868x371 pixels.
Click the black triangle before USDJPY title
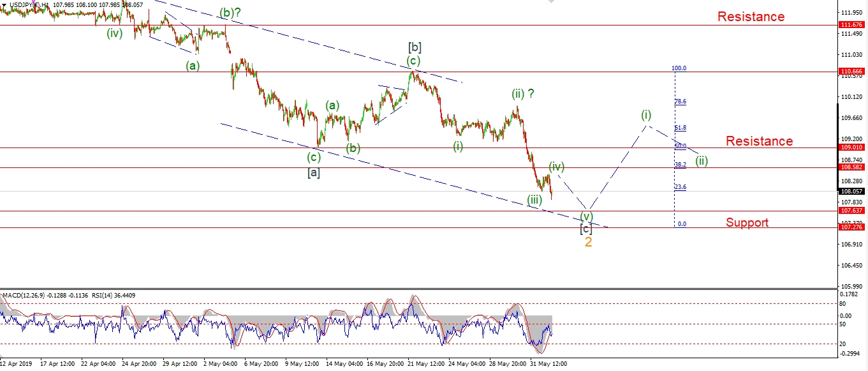(x=4, y=5)
